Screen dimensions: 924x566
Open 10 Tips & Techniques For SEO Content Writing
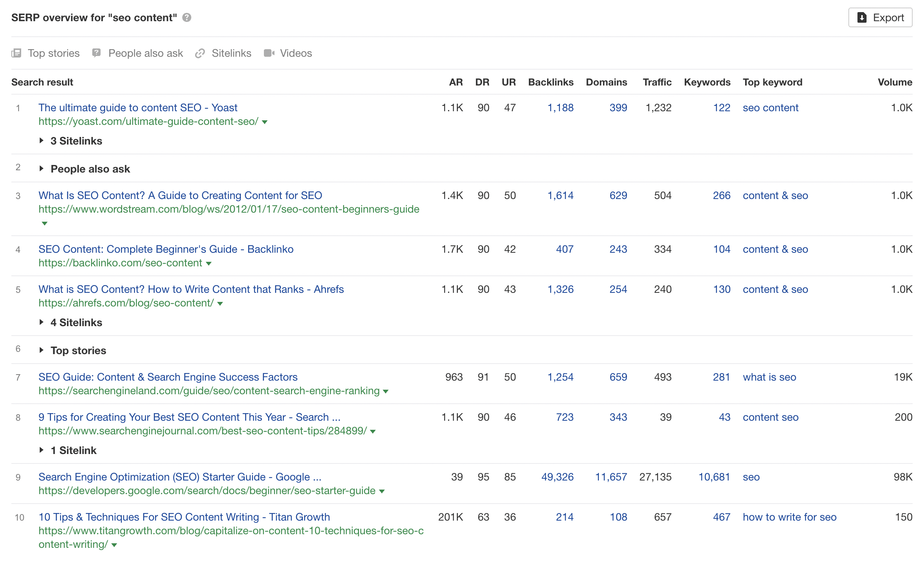click(184, 517)
